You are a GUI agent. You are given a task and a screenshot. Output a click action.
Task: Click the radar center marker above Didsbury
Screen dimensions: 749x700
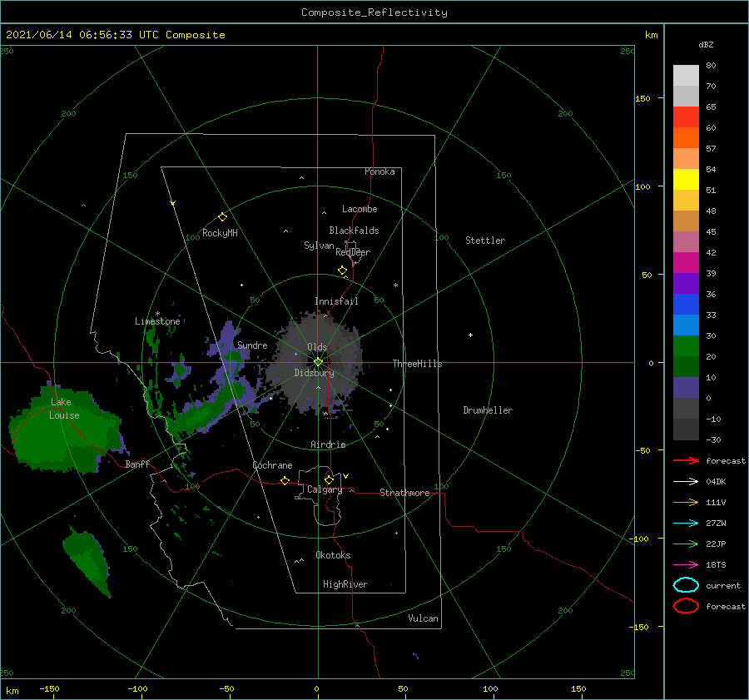318,362
